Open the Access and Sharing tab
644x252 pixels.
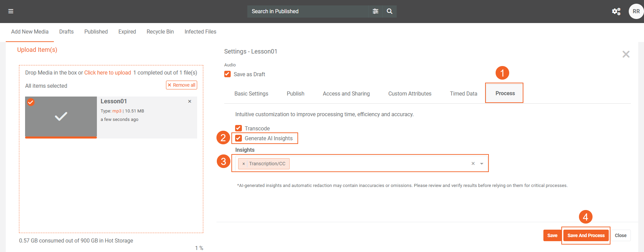click(x=346, y=93)
